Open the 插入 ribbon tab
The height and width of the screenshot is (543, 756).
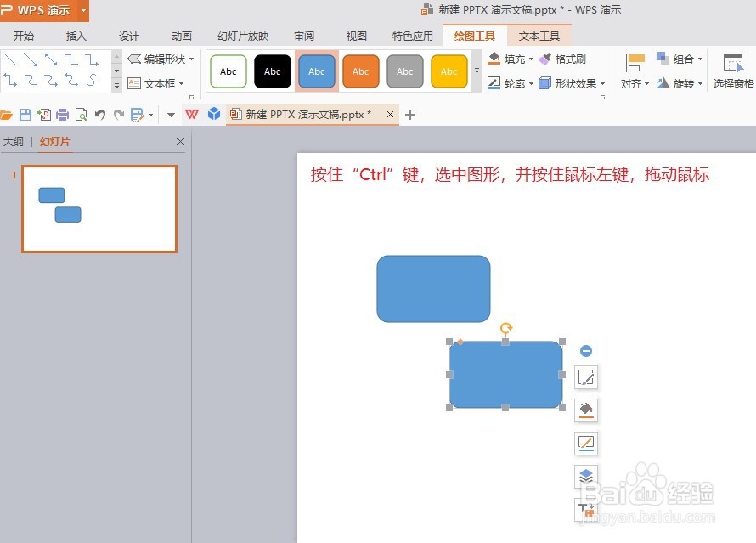click(76, 36)
